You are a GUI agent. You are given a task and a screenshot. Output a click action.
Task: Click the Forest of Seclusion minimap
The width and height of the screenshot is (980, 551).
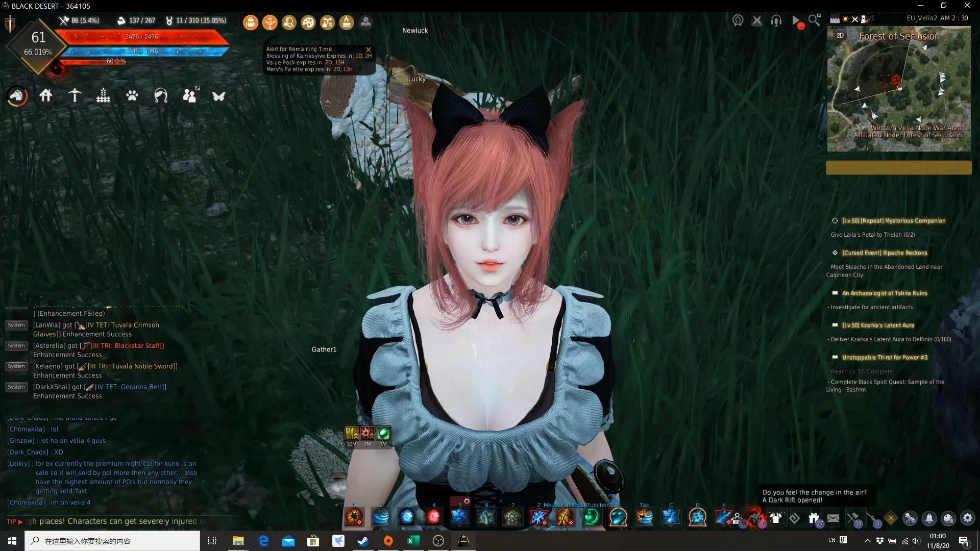point(899,89)
